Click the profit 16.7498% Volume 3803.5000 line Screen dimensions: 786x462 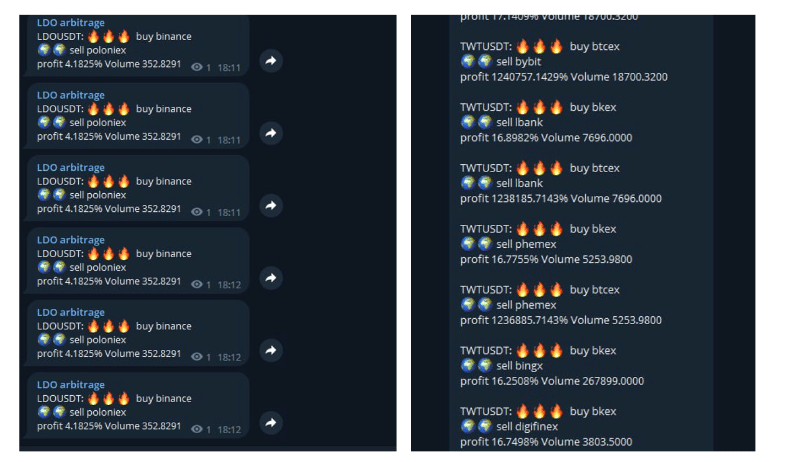pyautogui.click(x=546, y=441)
